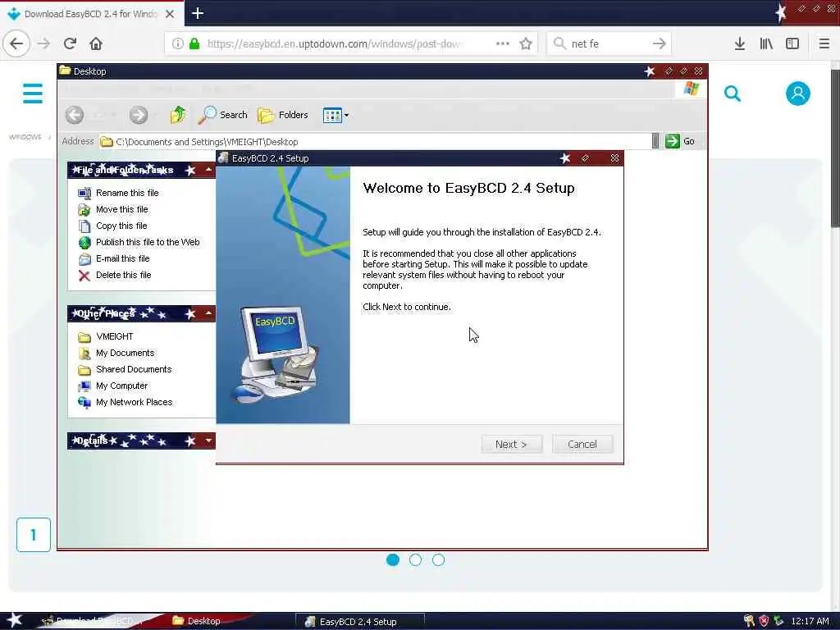Click Publish this file to the Web
Image resolution: width=840 pixels, height=630 pixels.
148,242
